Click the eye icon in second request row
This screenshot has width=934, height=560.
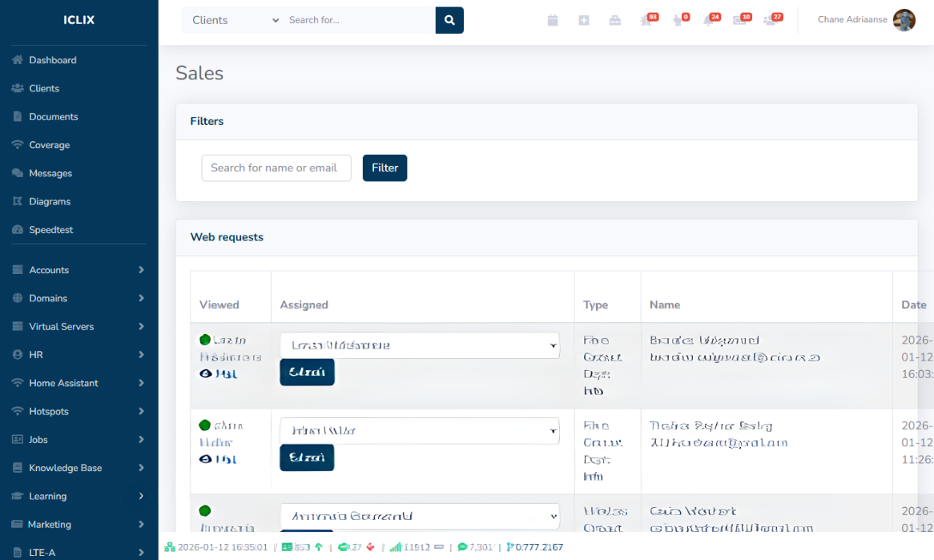(x=205, y=459)
